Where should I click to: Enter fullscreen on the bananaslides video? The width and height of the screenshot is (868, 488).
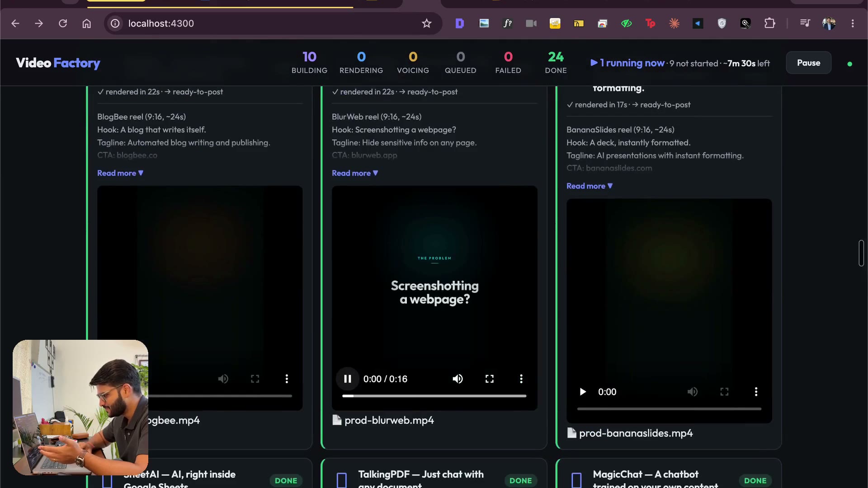pos(724,392)
